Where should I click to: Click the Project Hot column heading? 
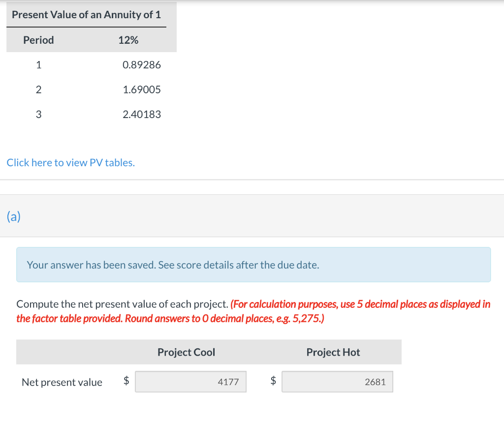click(333, 352)
